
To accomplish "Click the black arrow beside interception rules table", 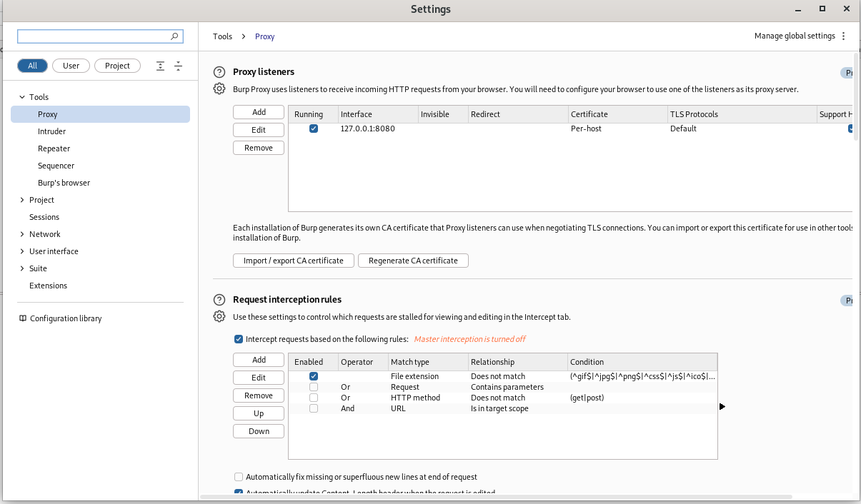I will [722, 406].
